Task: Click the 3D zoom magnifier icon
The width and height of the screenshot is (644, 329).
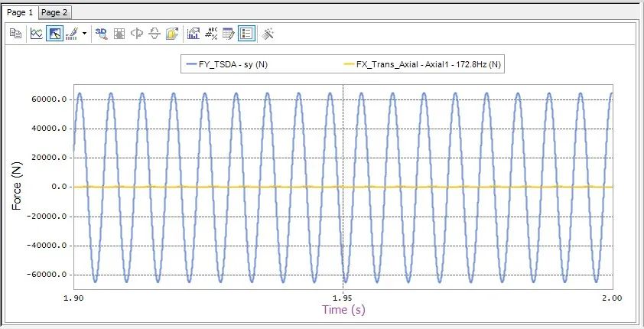Action: point(101,33)
